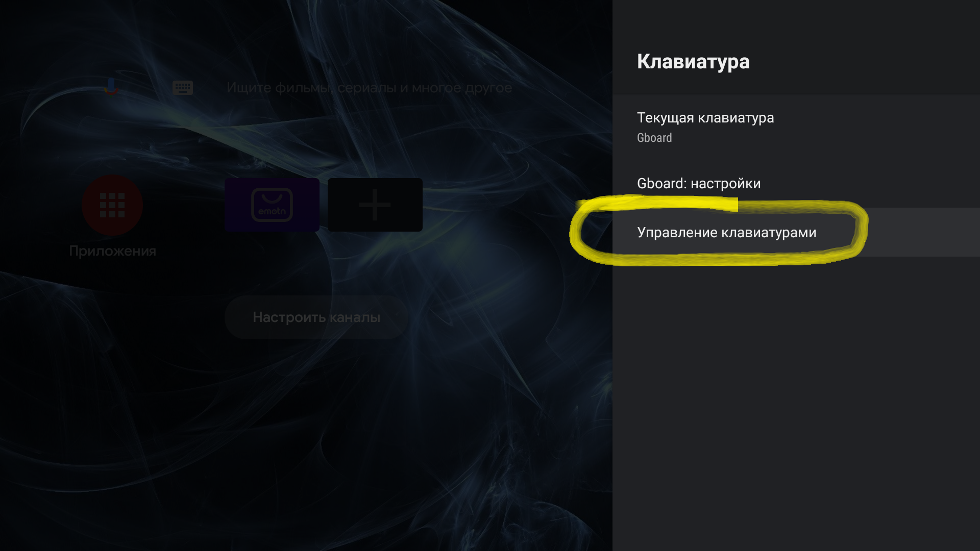Click the Приложения label
The image size is (980, 551).
point(112,251)
